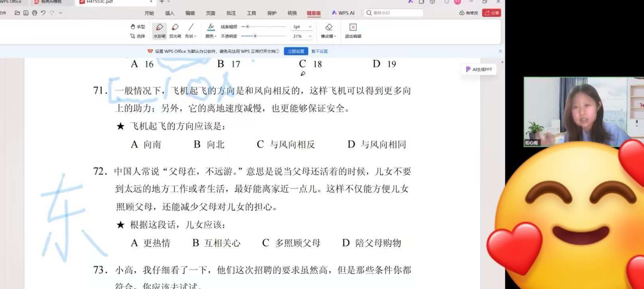Expand quick access toolbar chevron
The height and width of the screenshot is (289, 644).
coord(61,13)
